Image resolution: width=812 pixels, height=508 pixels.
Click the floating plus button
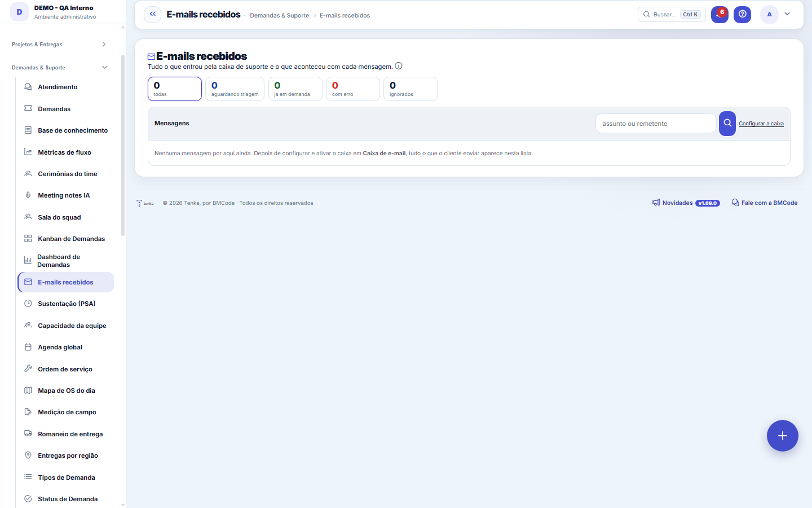(782, 436)
